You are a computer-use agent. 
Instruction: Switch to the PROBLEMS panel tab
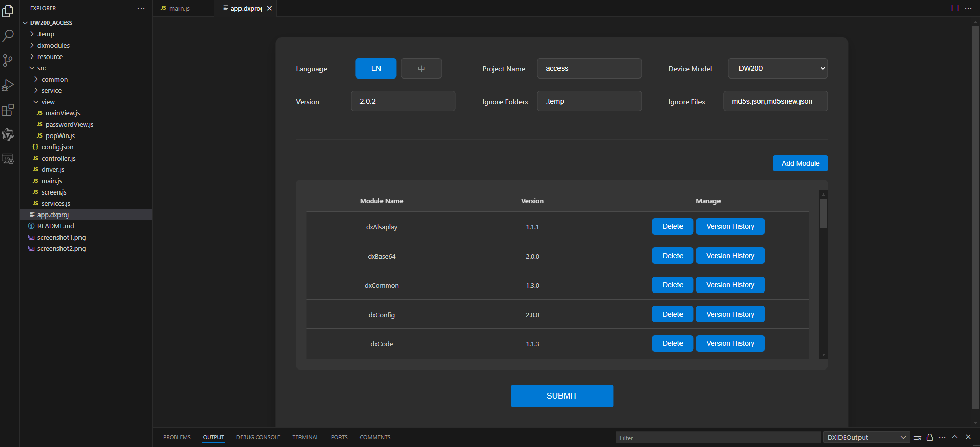tap(177, 437)
